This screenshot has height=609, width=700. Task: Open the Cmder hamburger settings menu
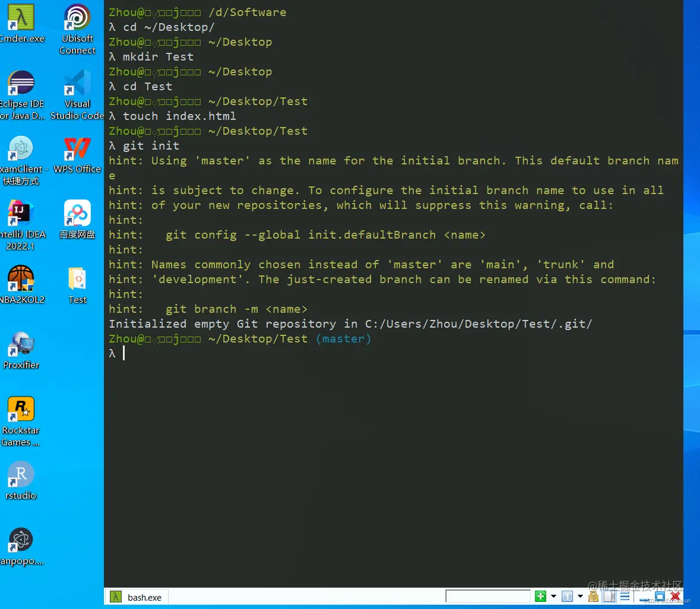point(625,597)
